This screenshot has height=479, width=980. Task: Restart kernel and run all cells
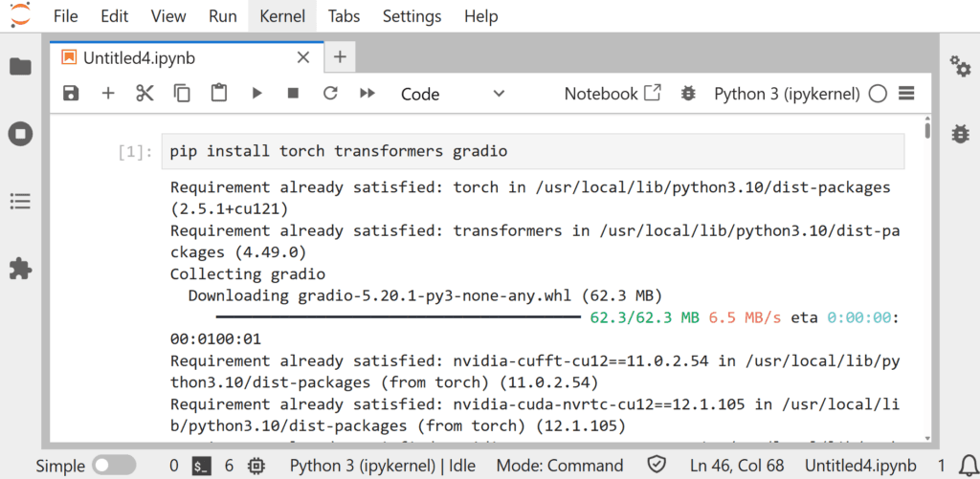[367, 94]
